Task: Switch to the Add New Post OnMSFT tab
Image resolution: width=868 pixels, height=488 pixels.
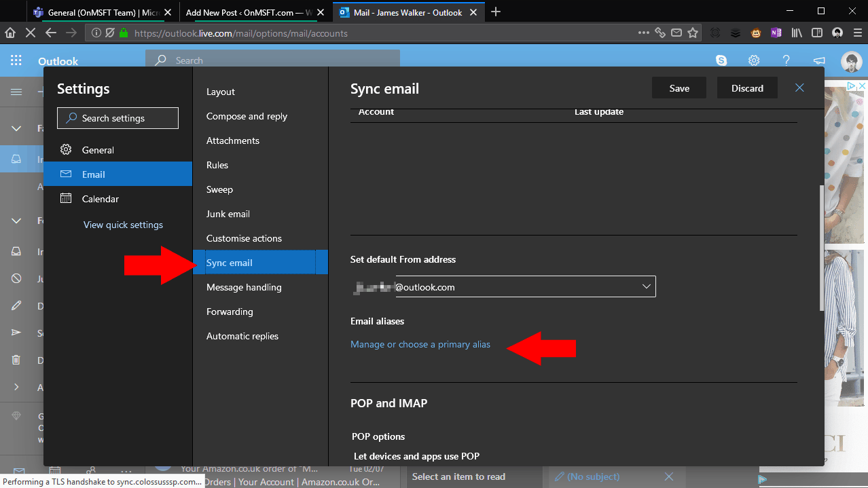Action: [x=249, y=12]
